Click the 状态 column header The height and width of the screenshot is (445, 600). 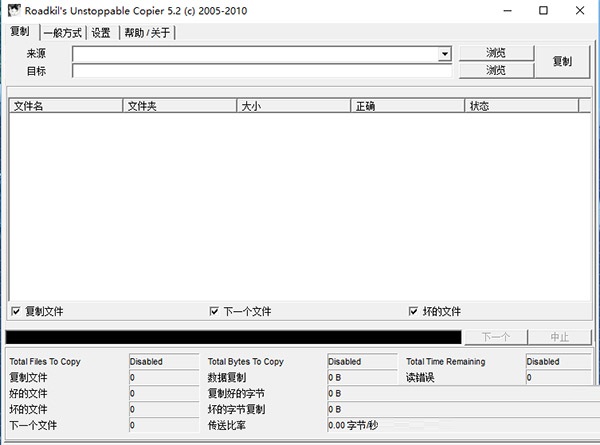click(525, 105)
